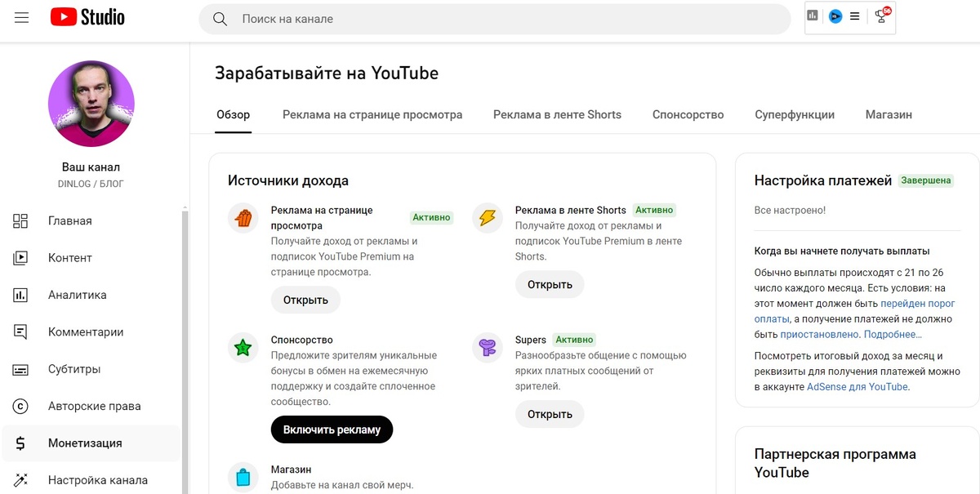Open the Спонсорство tab
The height and width of the screenshot is (494, 980).
point(688,115)
